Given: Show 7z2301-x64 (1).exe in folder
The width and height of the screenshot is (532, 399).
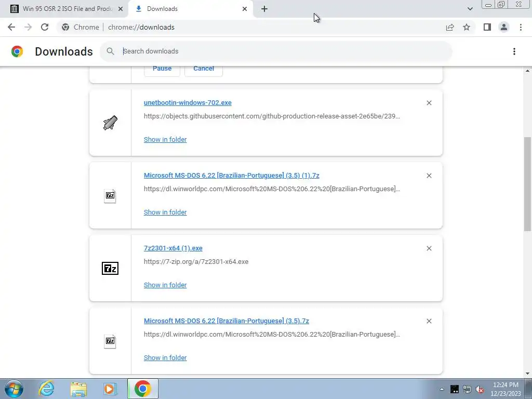Looking at the screenshot, I should click(165, 285).
